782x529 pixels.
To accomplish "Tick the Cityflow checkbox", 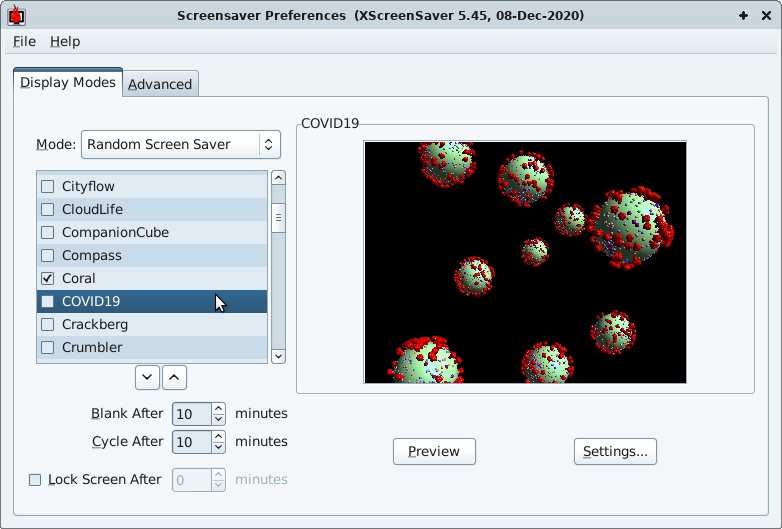I will [47, 186].
